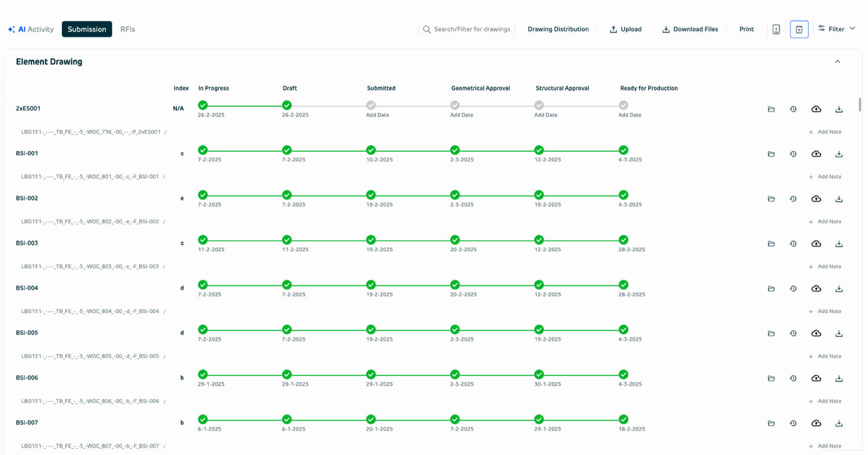Toggle In Progress check for BSI-003
Viewport: 868px width, 455px height.
click(202, 240)
